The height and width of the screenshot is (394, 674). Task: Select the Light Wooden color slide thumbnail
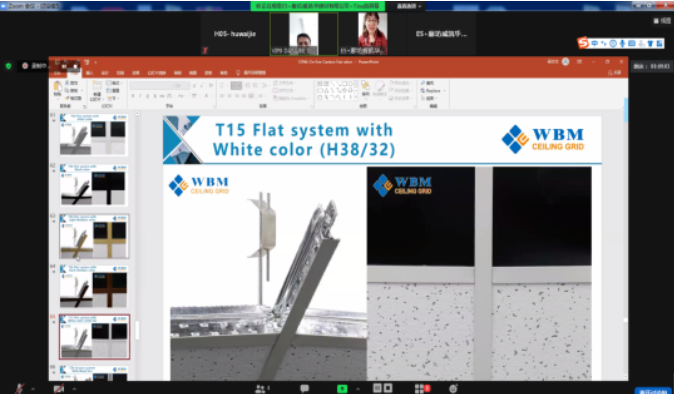(94, 236)
